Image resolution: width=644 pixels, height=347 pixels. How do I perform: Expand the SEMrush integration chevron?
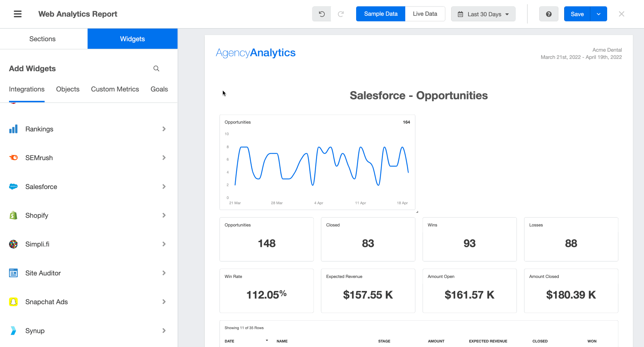coord(164,158)
